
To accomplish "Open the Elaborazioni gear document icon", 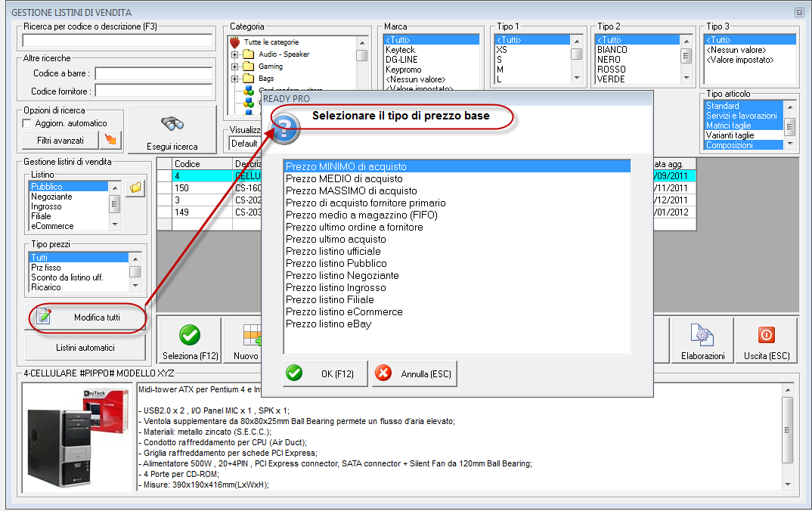I will pos(702,335).
